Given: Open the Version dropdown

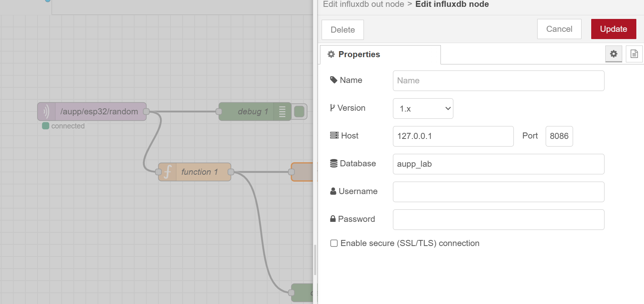Looking at the screenshot, I should click(423, 109).
